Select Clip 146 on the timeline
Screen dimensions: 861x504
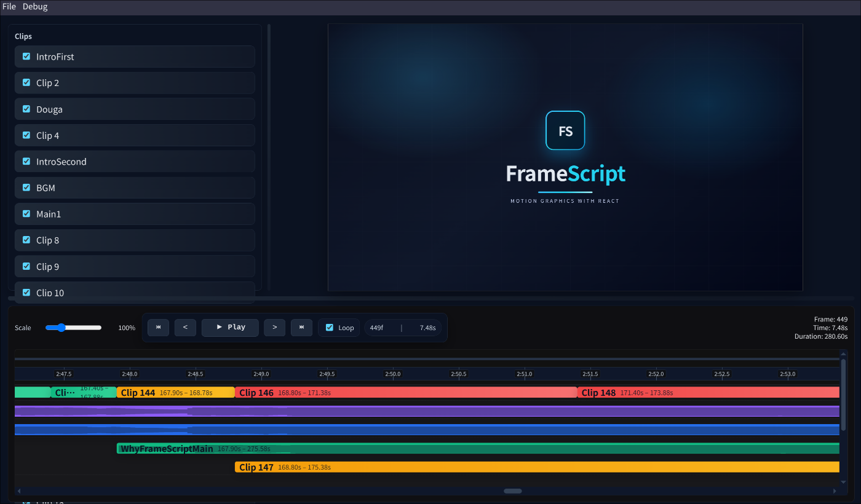[x=406, y=392]
